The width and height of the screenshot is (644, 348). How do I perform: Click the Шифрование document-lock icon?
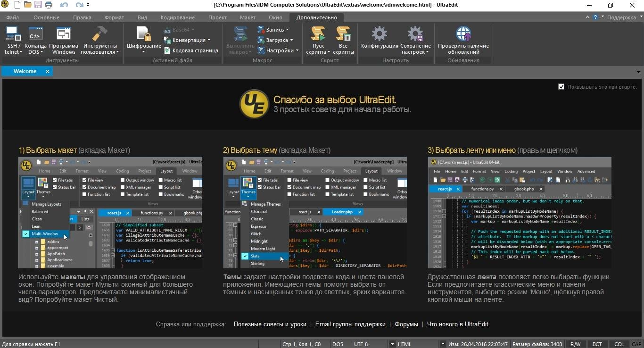pos(144,34)
